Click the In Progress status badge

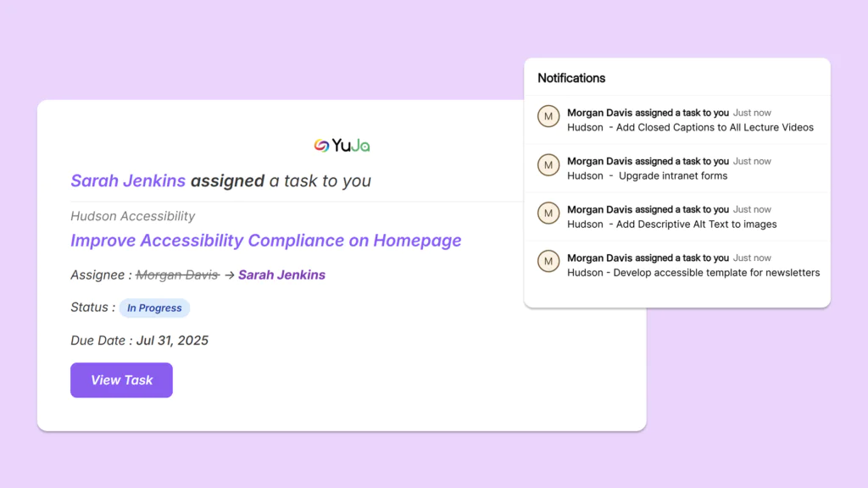(154, 308)
